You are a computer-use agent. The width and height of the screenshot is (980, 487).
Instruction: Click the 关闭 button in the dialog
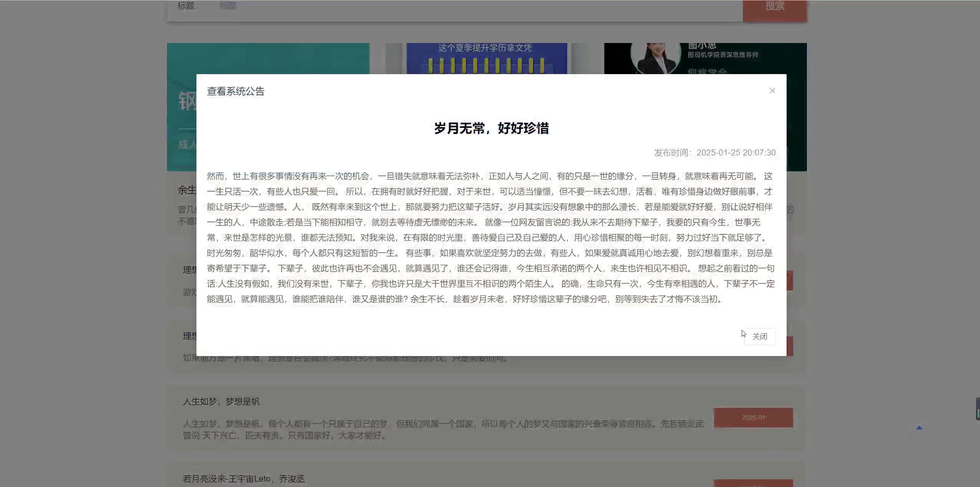[759, 336]
